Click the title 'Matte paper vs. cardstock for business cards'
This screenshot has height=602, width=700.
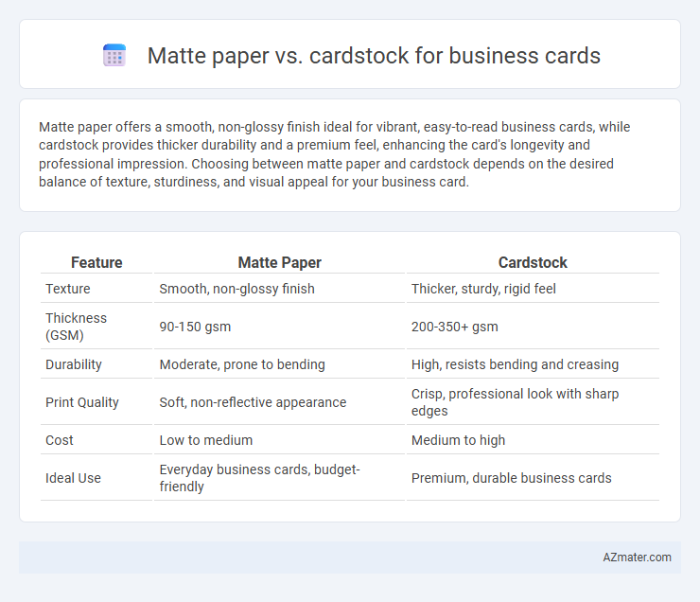[x=374, y=56]
